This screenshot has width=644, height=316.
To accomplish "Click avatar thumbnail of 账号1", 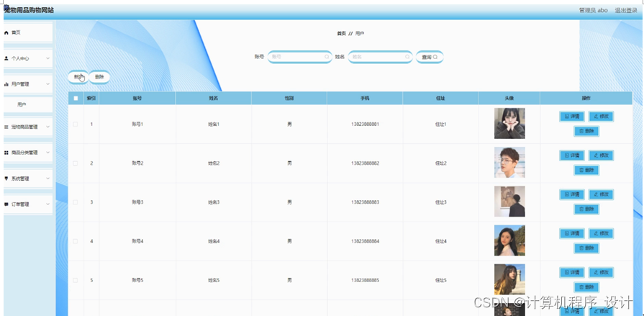I will coord(509,123).
